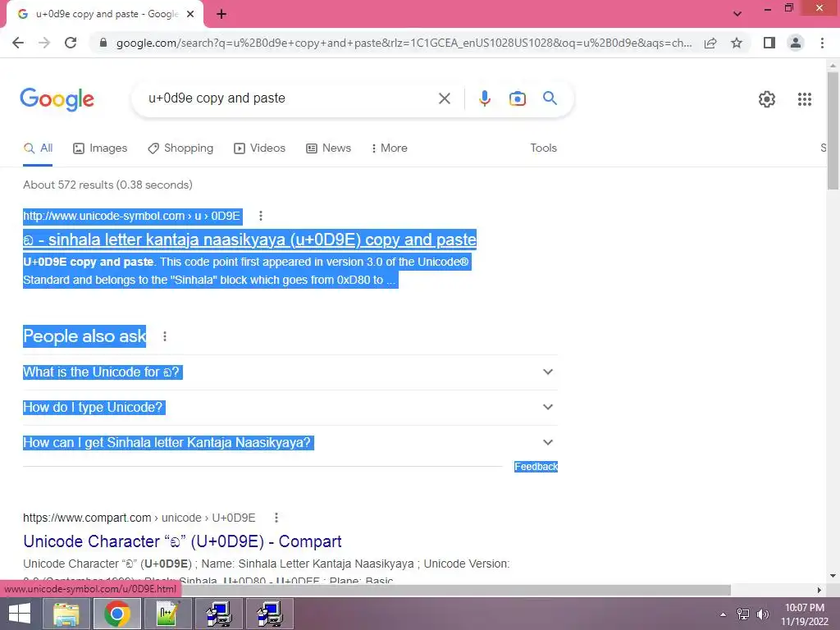Open the Notepad++ taskbar icon
Viewport: 840px width, 630px height.
click(168, 614)
